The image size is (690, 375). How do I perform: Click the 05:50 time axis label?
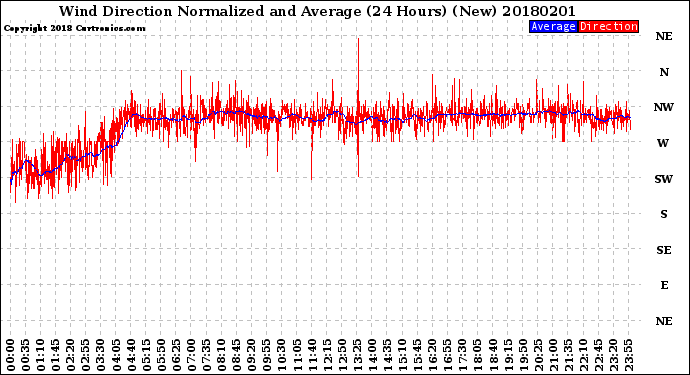click(x=161, y=355)
